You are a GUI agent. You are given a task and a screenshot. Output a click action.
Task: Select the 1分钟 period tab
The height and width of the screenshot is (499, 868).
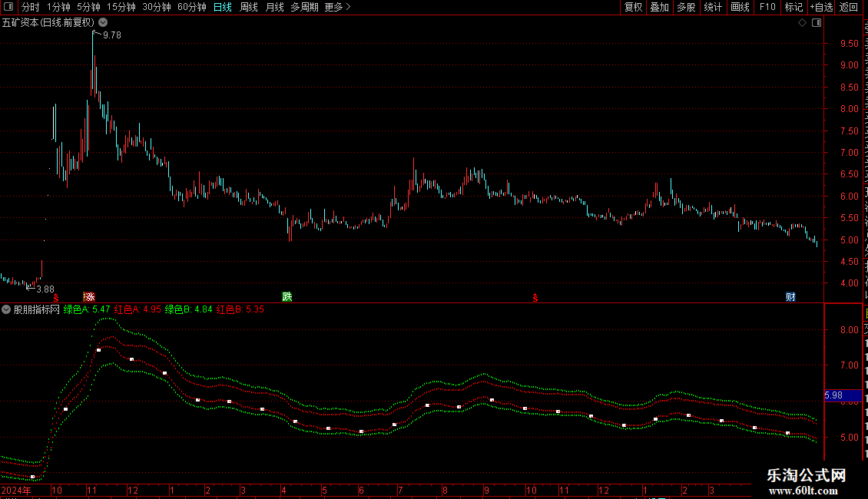[x=58, y=7]
